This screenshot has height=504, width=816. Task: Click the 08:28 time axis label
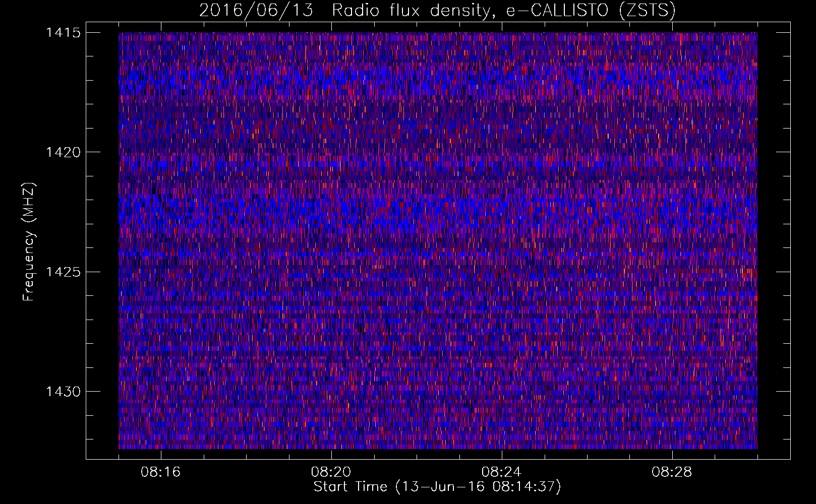pyautogui.click(x=672, y=472)
